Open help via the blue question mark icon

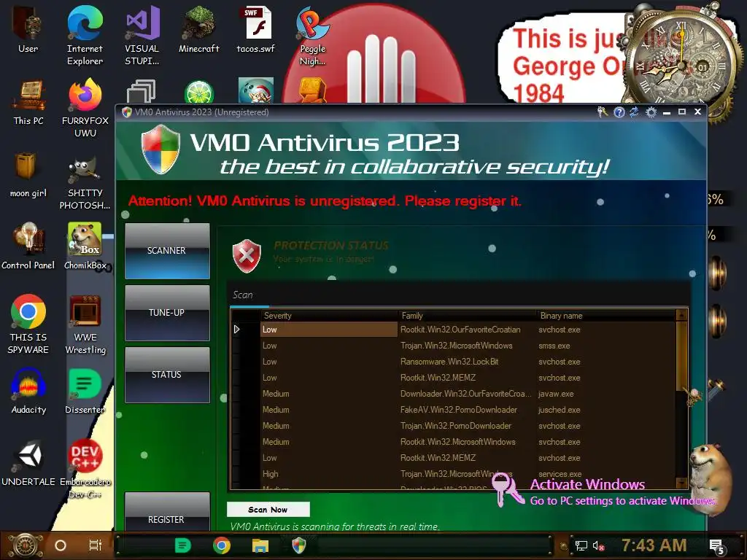(x=619, y=112)
